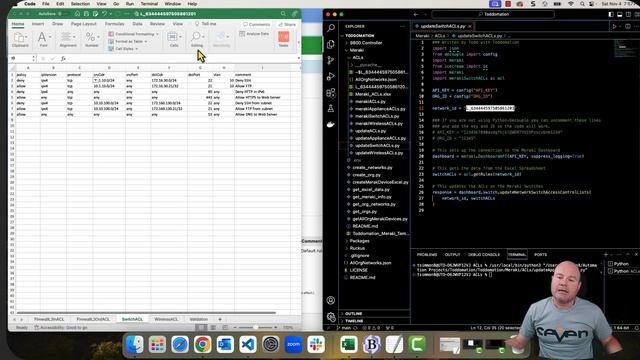Click the Excel Name Box field
This screenshot has width=640, height=360.
pyautogui.click(x=22, y=59)
